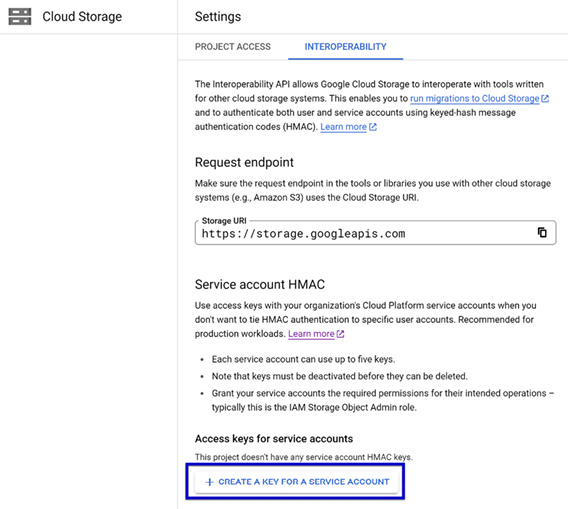Click external-link icon after run migrations link
Screen dimensions: 568x509
point(545,99)
